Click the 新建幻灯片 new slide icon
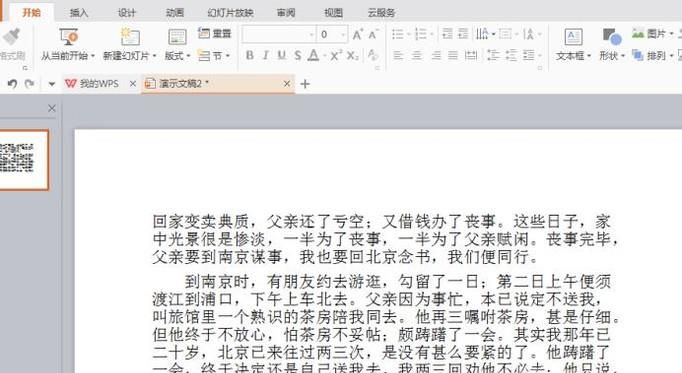Image resolution: width=682 pixels, height=373 pixels. (130, 37)
